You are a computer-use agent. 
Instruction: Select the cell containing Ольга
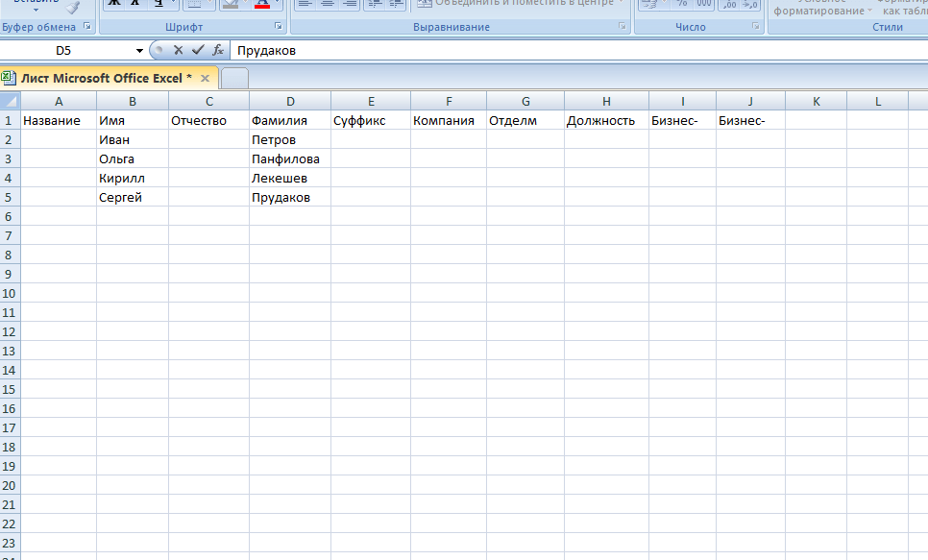pos(133,158)
